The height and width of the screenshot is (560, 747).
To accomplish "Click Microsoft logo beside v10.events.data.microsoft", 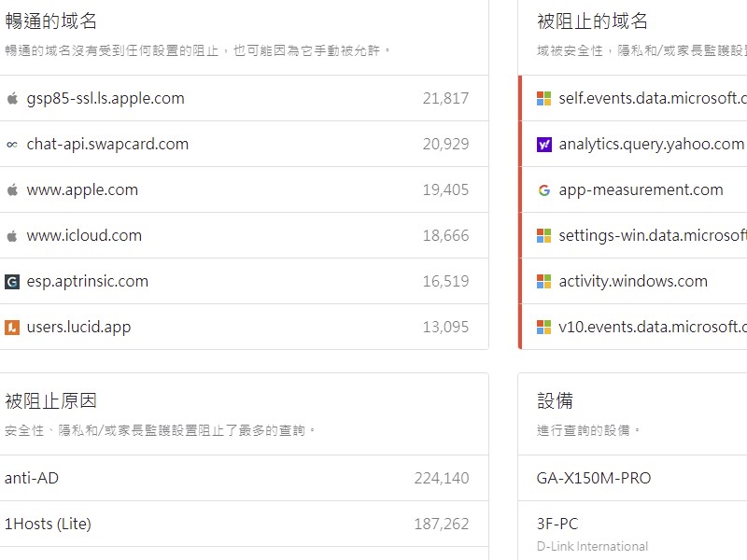I will [x=543, y=328].
